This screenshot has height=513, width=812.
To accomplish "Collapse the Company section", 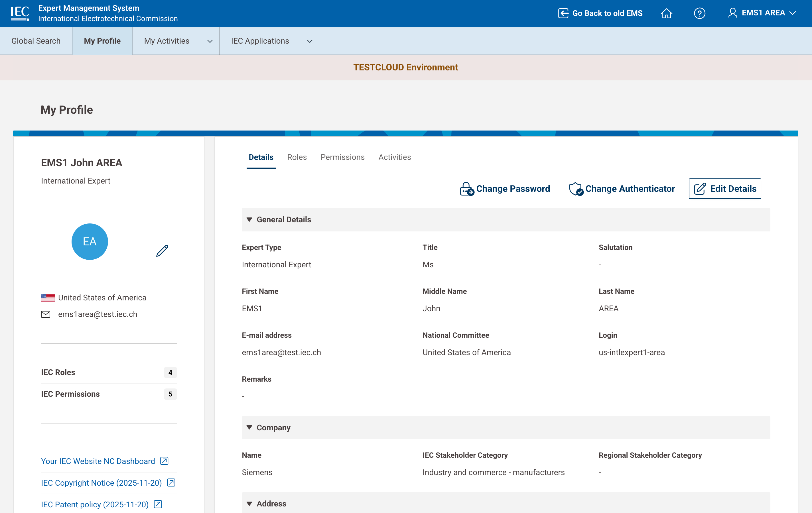I will [x=249, y=427].
